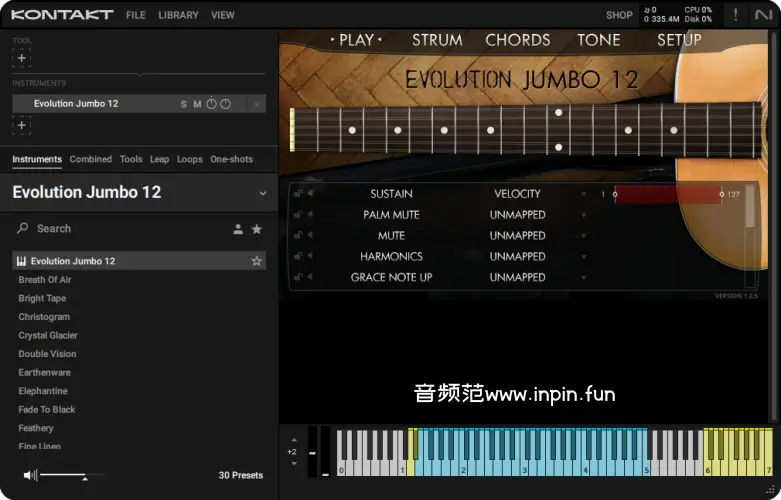Open the Library menu
The height and width of the screenshot is (500, 781).
[x=178, y=15]
